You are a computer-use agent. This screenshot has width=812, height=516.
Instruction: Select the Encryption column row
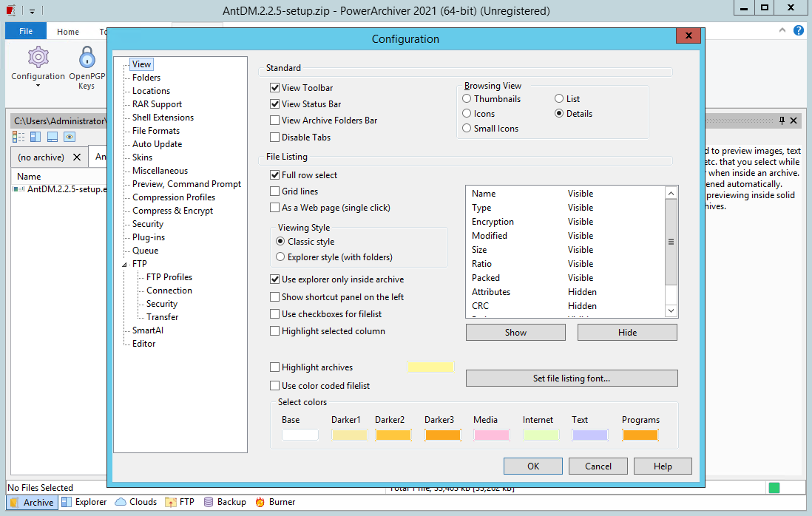pyautogui.click(x=566, y=222)
